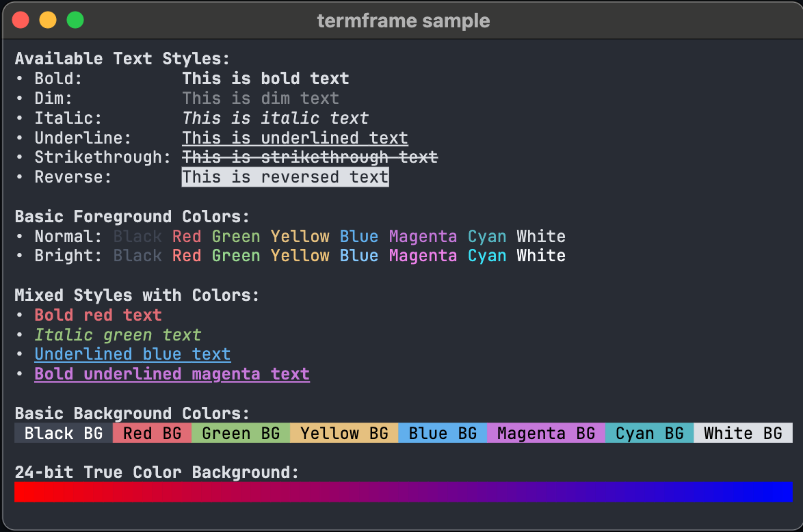The height and width of the screenshot is (532, 803).
Task: Click 'Cyan' in the Normal row
Action: pos(487,237)
